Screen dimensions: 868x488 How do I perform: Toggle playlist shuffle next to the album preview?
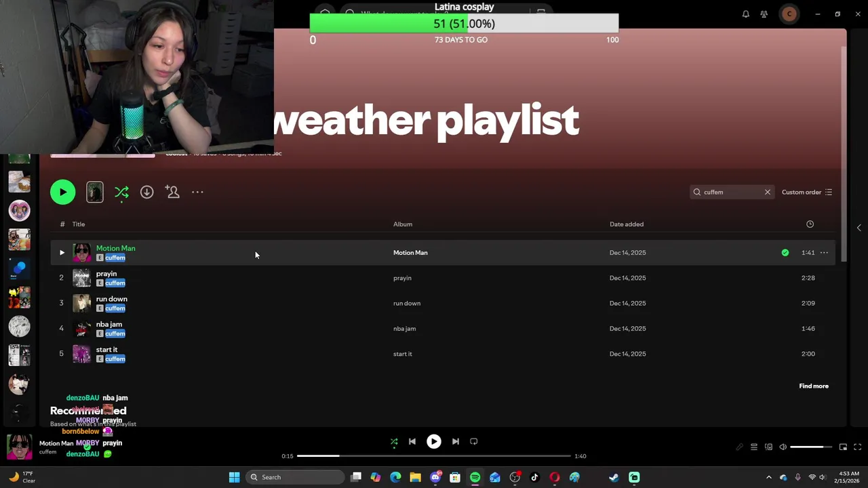(x=121, y=192)
